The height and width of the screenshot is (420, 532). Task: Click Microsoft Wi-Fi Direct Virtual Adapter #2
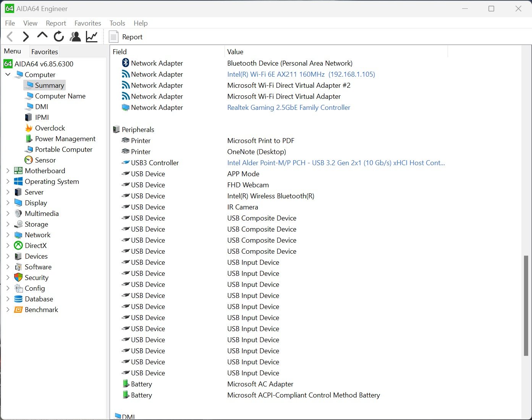tap(289, 85)
